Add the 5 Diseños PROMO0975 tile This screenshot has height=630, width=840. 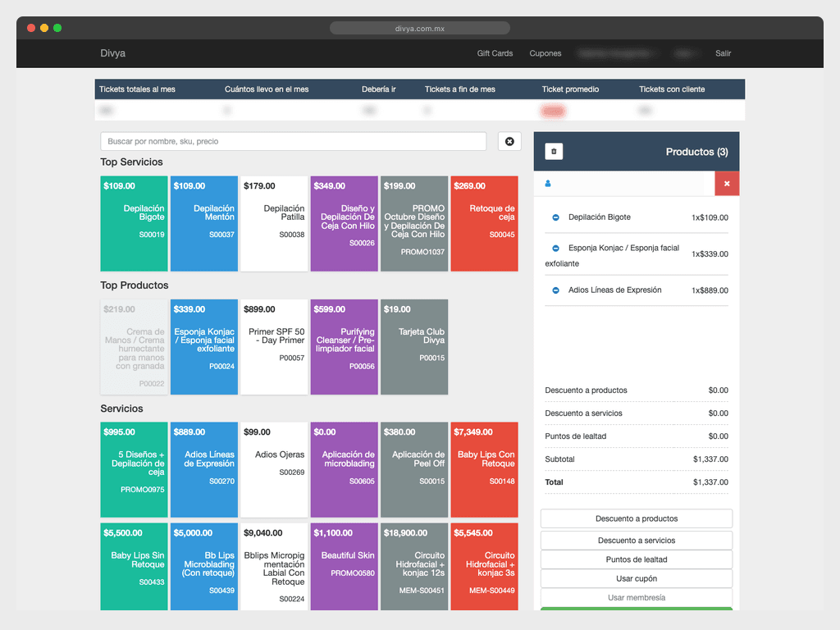tap(134, 469)
